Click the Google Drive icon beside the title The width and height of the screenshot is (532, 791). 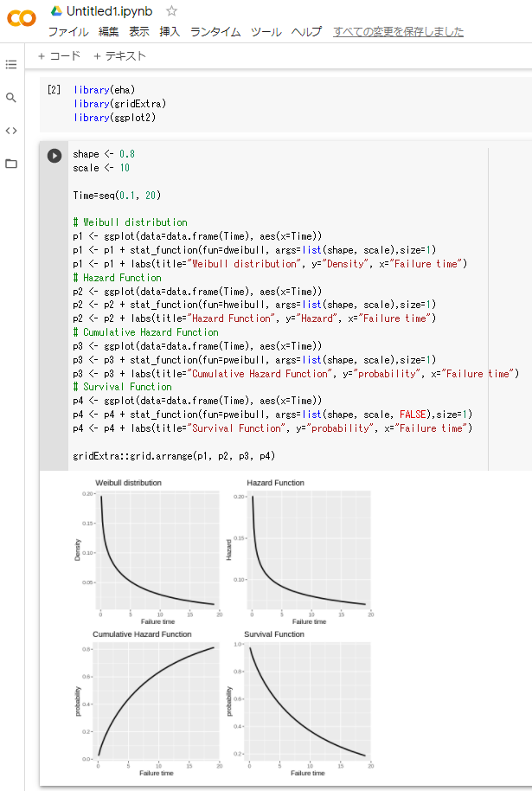tap(56, 11)
